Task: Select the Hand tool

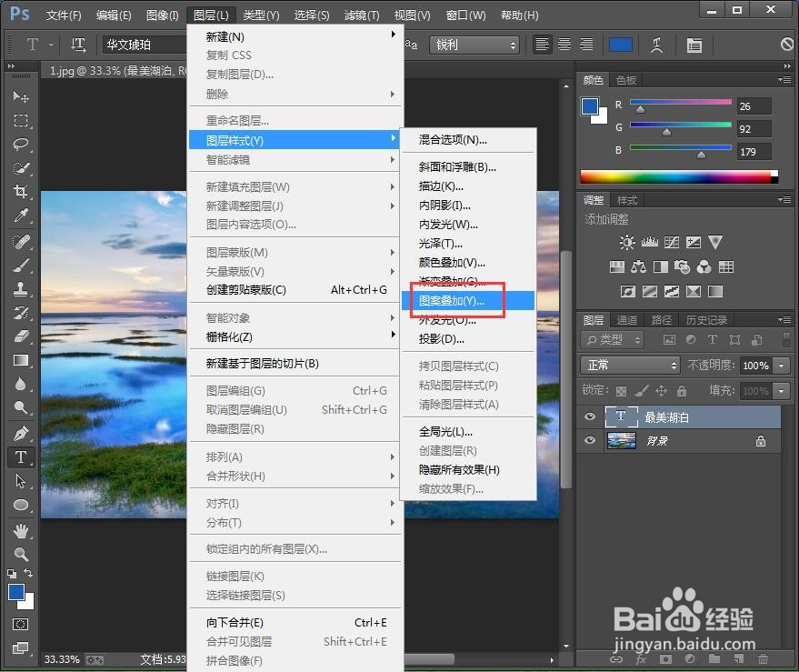Action: [21, 531]
